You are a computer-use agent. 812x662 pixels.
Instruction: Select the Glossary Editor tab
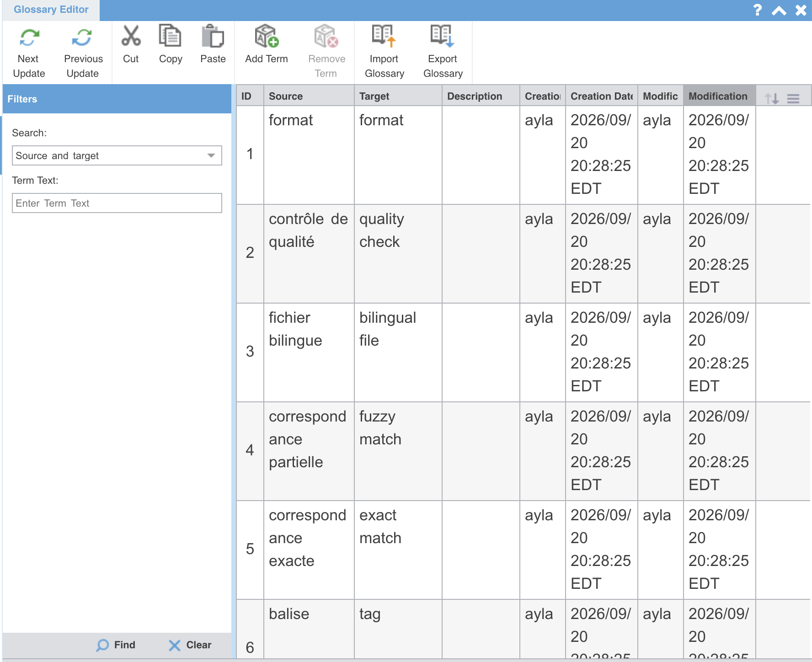pos(51,10)
